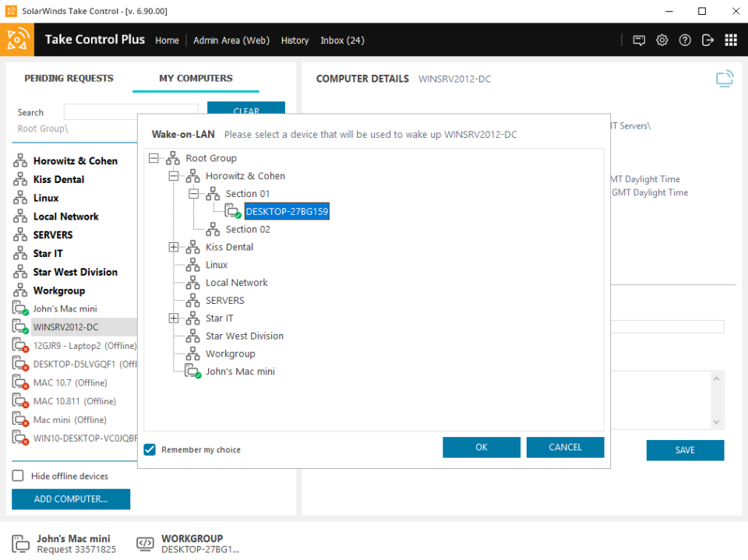Click the logout icon in top bar

point(707,40)
